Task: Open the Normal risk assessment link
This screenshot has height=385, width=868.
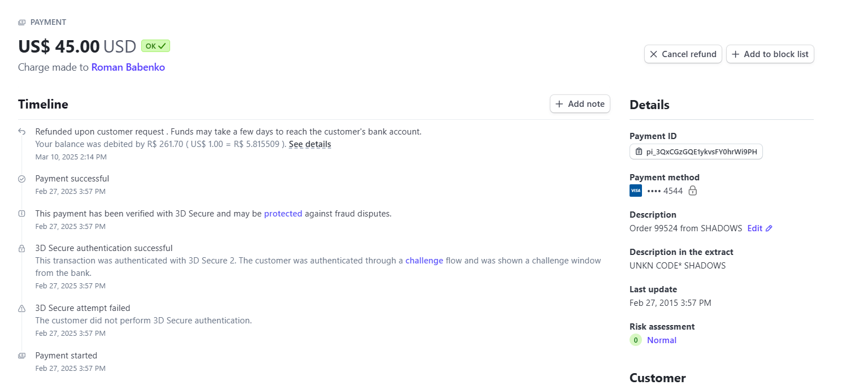Action: 662,340
